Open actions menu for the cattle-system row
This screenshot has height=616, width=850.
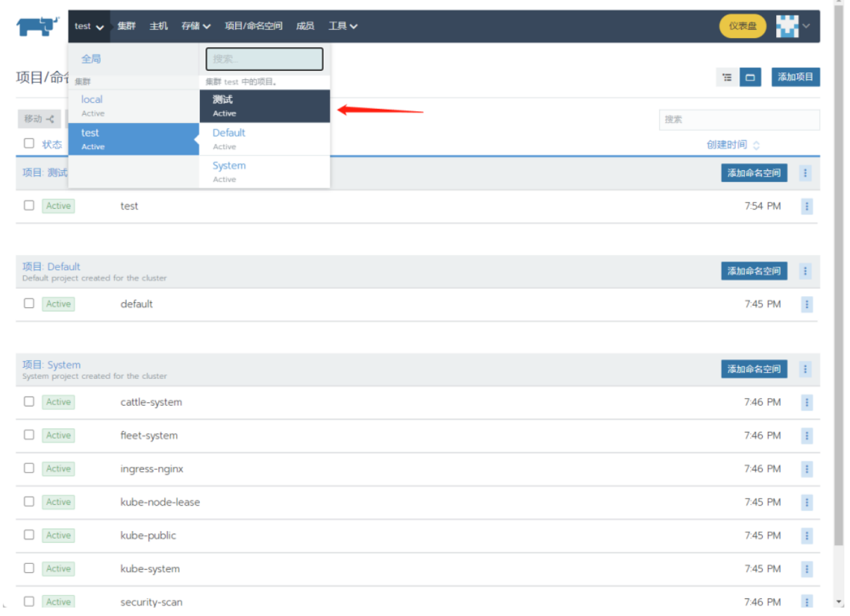click(806, 402)
